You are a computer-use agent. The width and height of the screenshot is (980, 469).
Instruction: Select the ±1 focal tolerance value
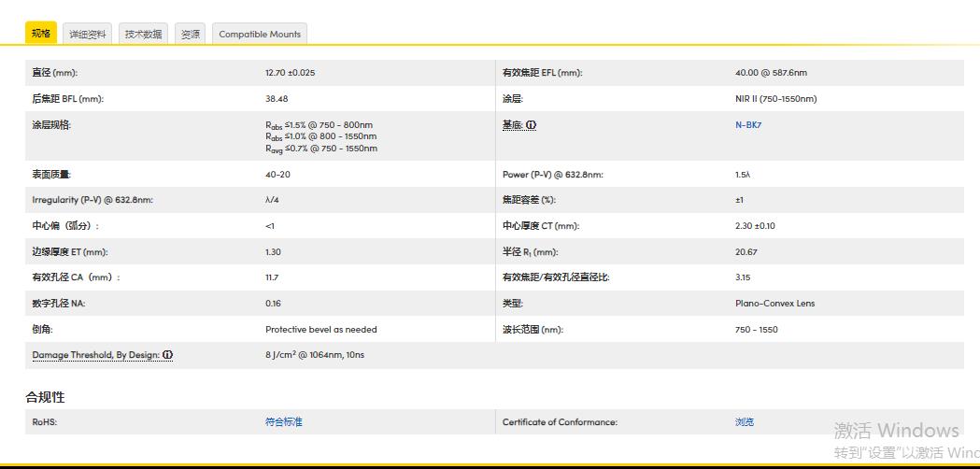739,200
